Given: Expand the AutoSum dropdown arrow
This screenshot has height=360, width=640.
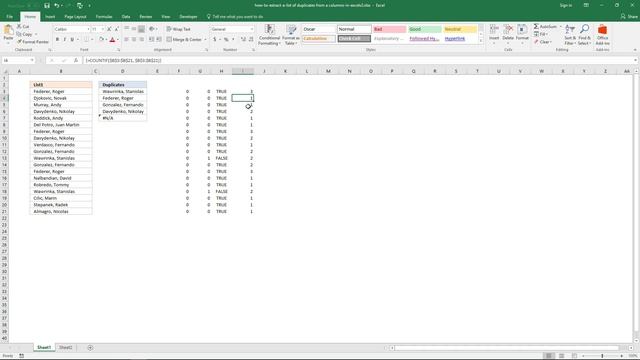Looking at the screenshot, I should tap(560, 27).
